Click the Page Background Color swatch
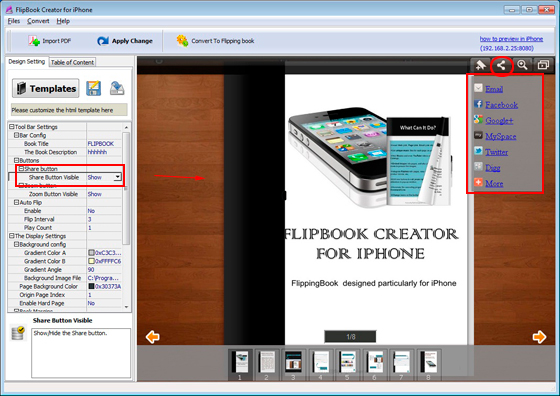Screen dimensions: 560x396 (x=91, y=286)
